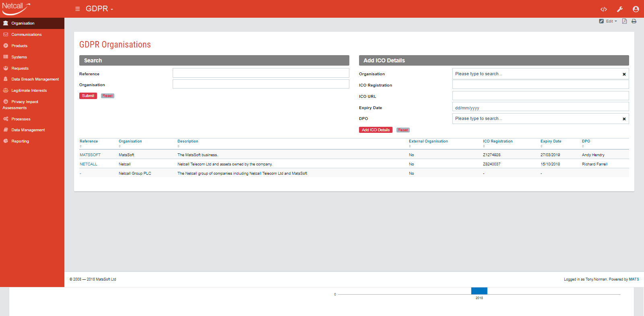644x316 pixels.
Task: Export page as PDF icon
Action: point(624,21)
